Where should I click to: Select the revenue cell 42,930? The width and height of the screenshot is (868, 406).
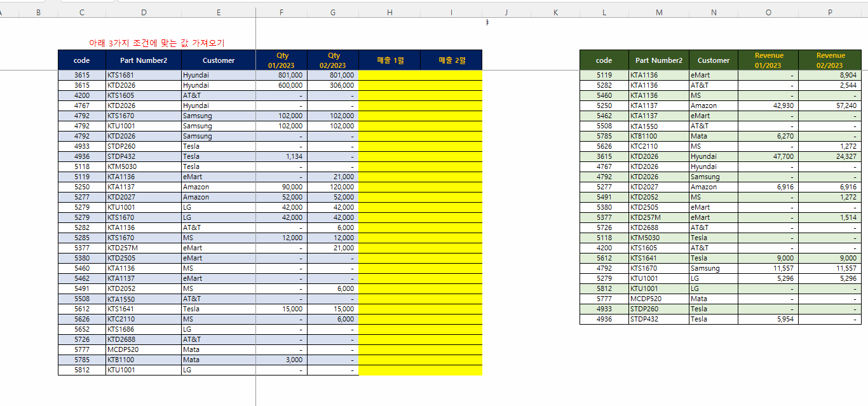768,105
